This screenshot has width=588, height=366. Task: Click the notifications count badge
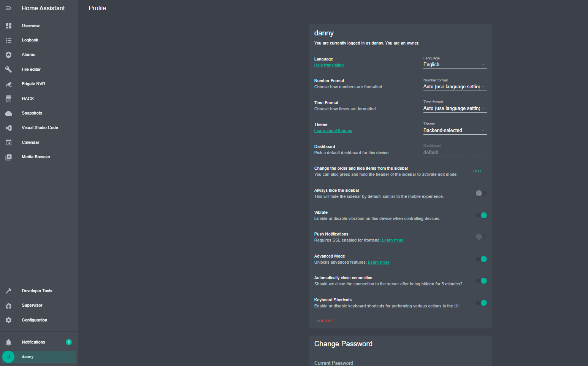(69, 342)
